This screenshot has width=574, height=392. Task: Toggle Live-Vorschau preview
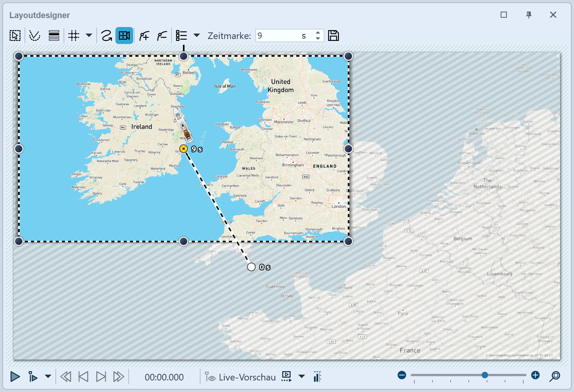240,377
